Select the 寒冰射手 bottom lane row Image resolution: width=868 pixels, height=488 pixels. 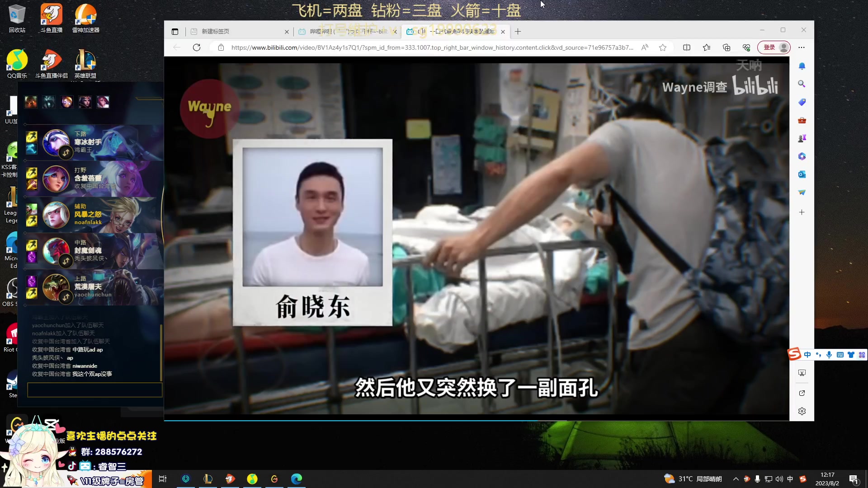[x=94, y=143]
